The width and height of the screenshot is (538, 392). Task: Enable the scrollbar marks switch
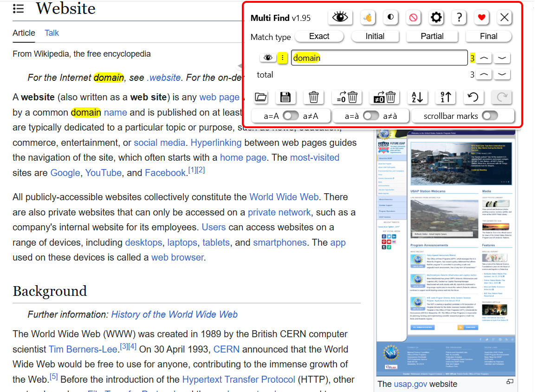(490, 116)
